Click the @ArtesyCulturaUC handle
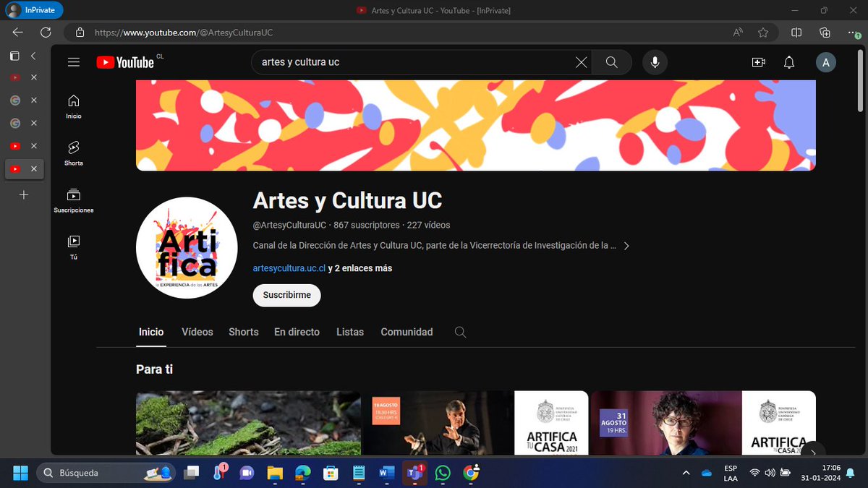The image size is (868, 488). click(x=289, y=225)
